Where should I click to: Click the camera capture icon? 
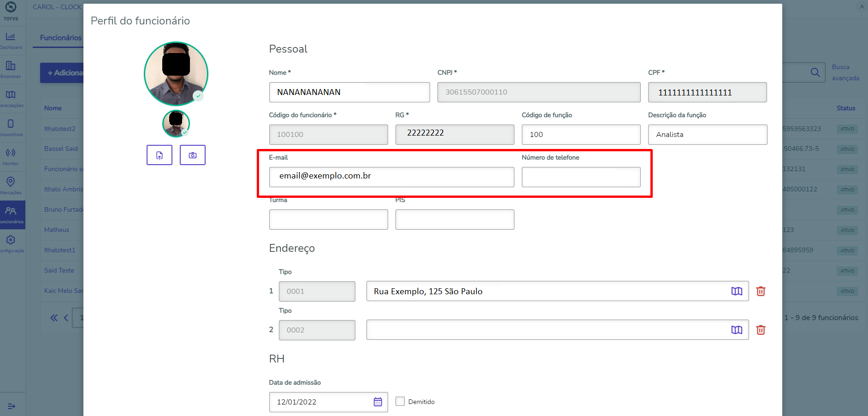[193, 155]
